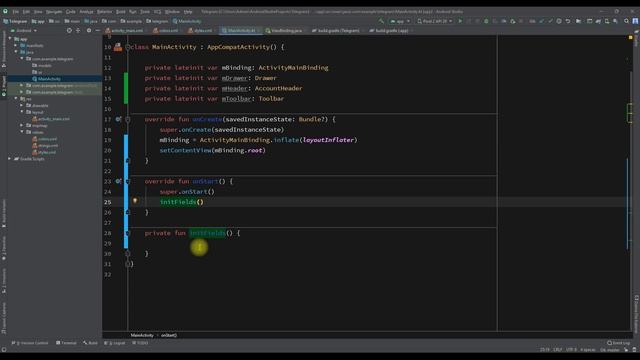This screenshot has width=640, height=360.
Task: Click the override gutter icon on line 17
Action: click(x=118, y=119)
